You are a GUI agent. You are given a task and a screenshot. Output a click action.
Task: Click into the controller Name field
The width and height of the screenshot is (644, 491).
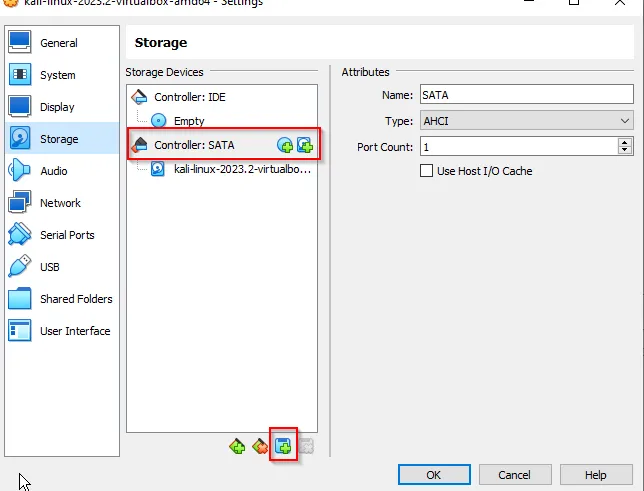coord(527,95)
